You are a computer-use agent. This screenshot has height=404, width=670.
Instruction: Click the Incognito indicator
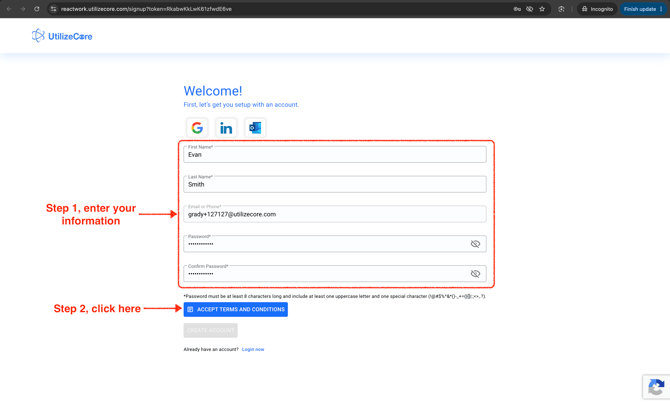click(x=597, y=9)
